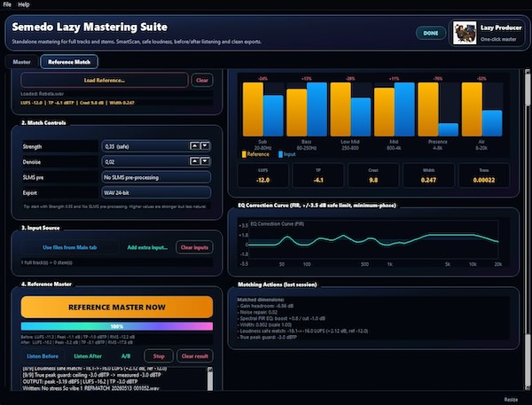
Task: Open the SLMS pre-processing dropdown
Action: [x=156, y=177]
